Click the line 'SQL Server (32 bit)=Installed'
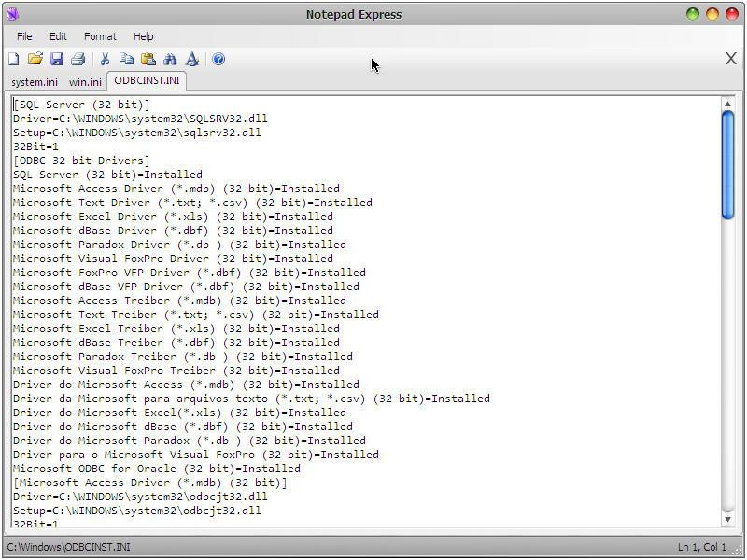This screenshot has height=560, width=747. pos(107,175)
